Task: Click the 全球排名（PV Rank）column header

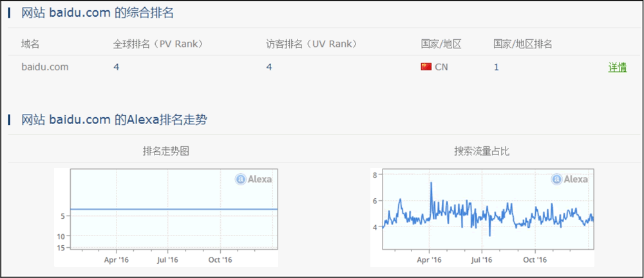Action: coord(159,44)
